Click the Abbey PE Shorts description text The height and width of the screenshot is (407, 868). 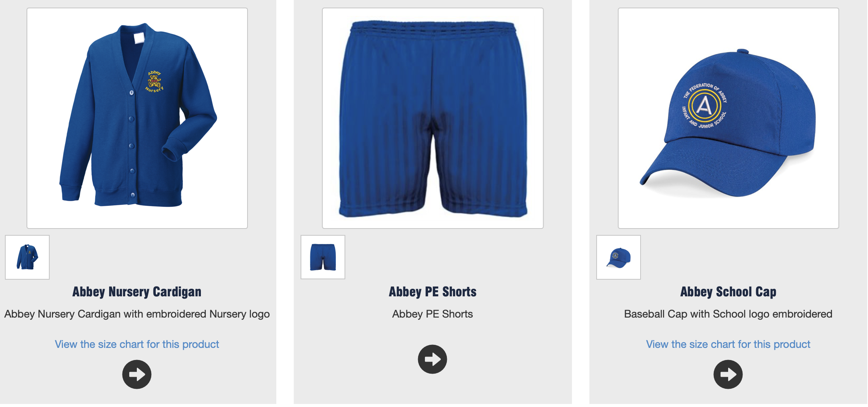coord(432,314)
